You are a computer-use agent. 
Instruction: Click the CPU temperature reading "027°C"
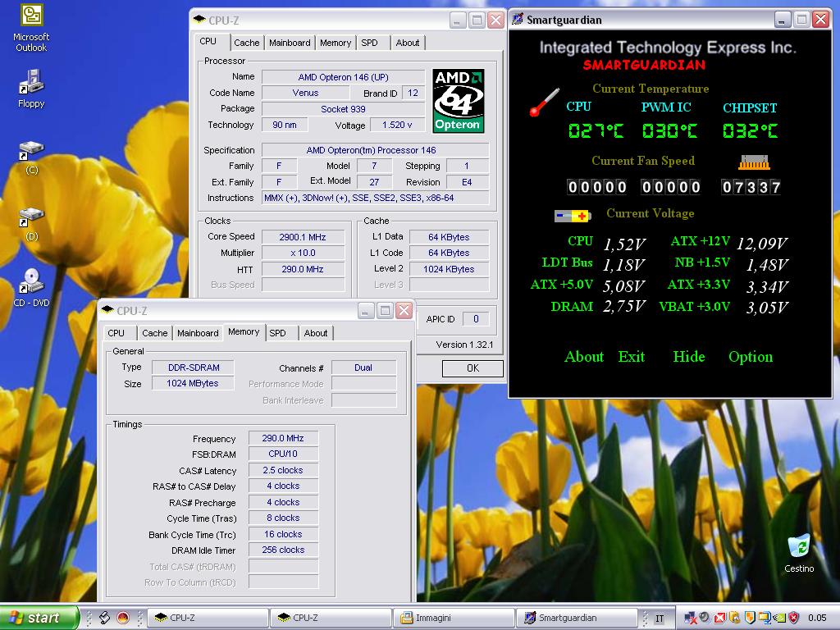596,130
